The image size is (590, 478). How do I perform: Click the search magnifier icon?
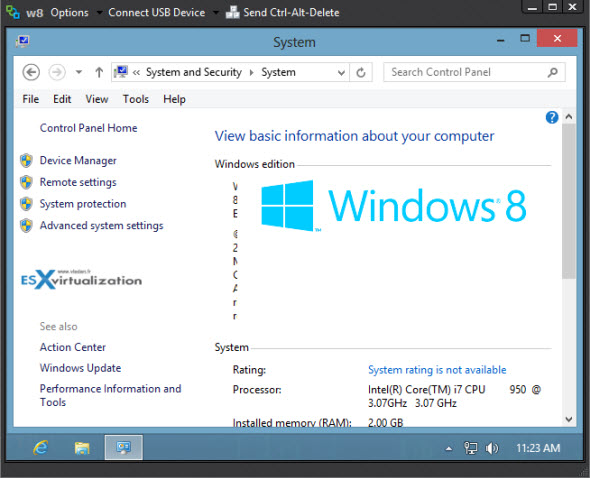coord(553,72)
